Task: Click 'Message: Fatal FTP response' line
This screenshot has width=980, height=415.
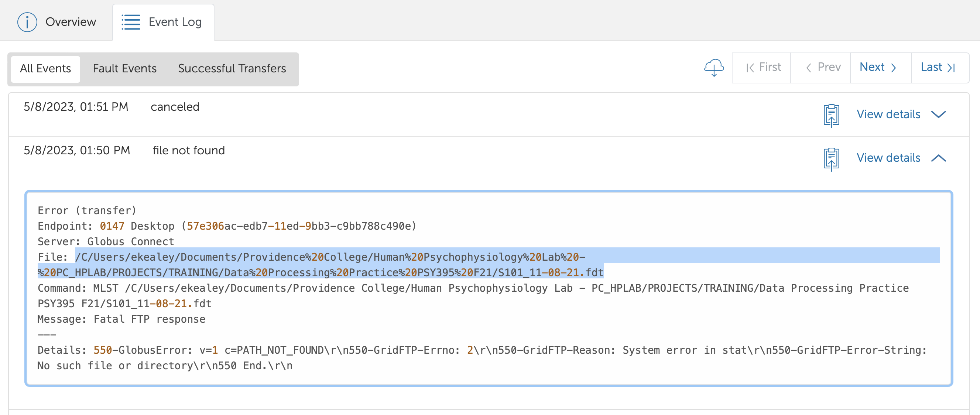Action: (121, 319)
